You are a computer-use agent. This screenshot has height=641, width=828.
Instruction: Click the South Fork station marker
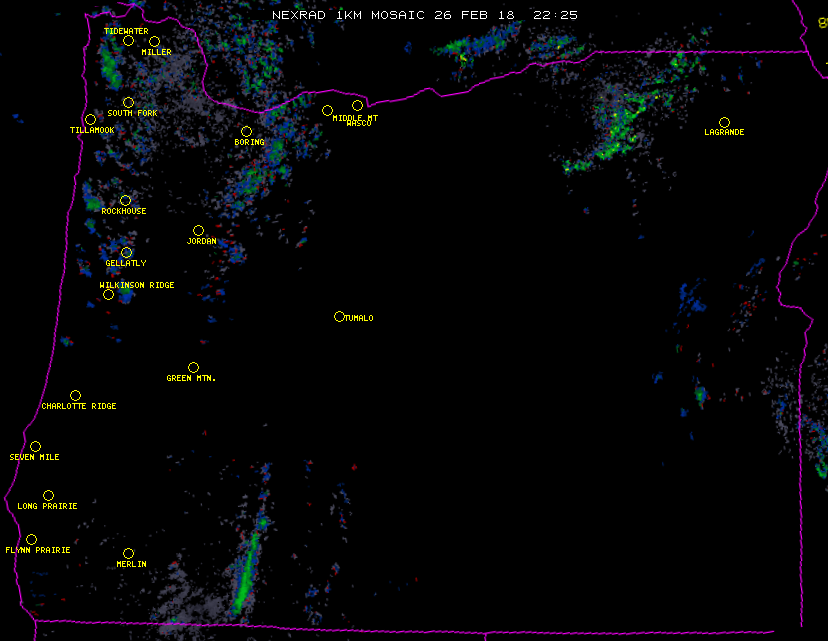[128, 102]
